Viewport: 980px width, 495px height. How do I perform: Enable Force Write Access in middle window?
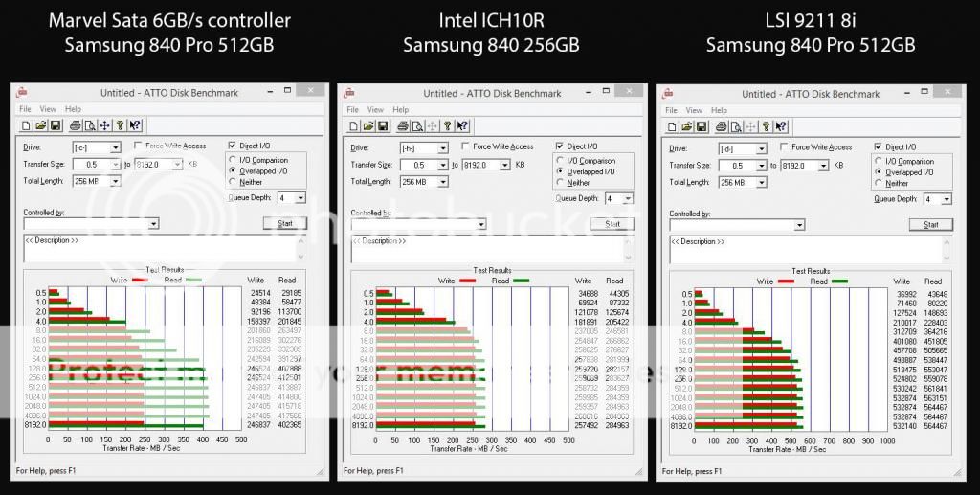[465, 146]
